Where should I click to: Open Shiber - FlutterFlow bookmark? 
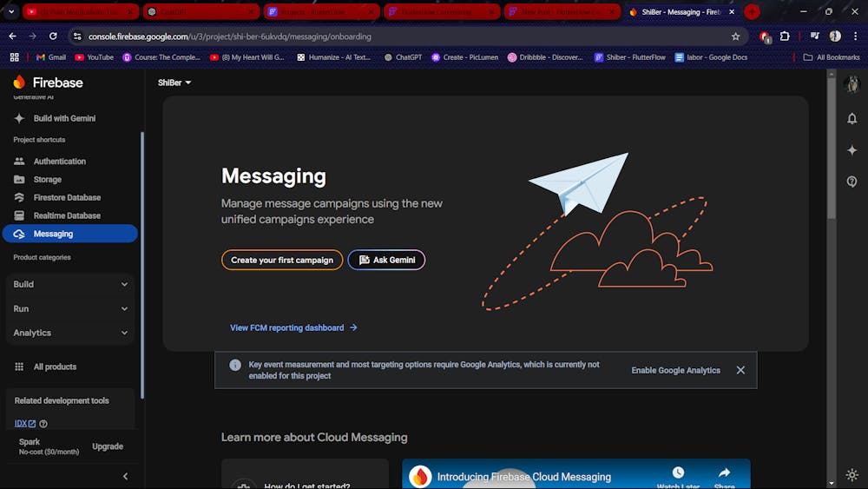[629, 57]
